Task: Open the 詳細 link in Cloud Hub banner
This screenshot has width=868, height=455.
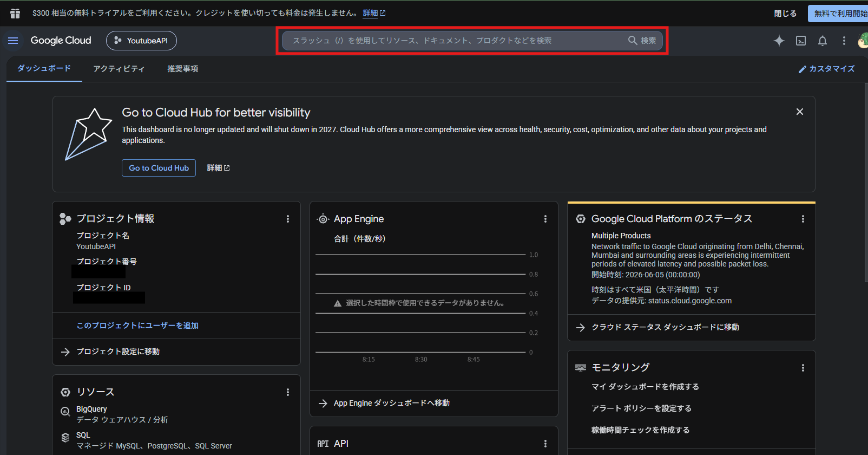Action: [218, 168]
